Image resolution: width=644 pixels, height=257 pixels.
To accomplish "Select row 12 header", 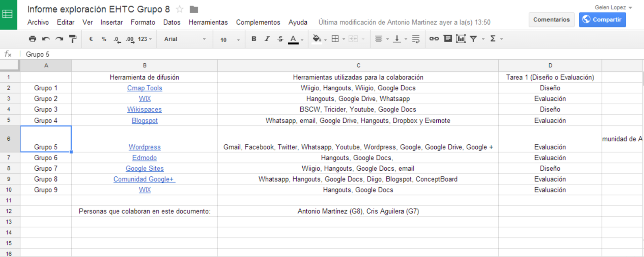I will pyautogui.click(x=9, y=211).
